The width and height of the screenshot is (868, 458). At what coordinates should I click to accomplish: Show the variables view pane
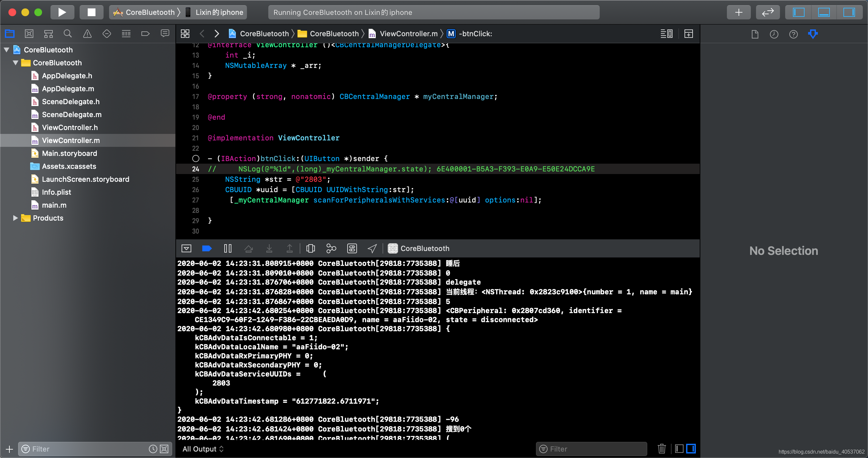(679, 449)
